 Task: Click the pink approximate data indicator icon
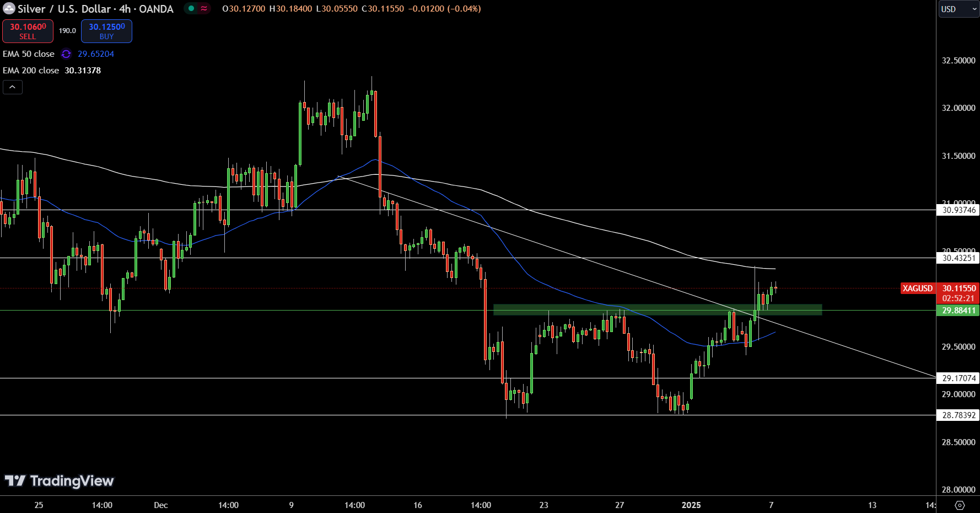204,8
